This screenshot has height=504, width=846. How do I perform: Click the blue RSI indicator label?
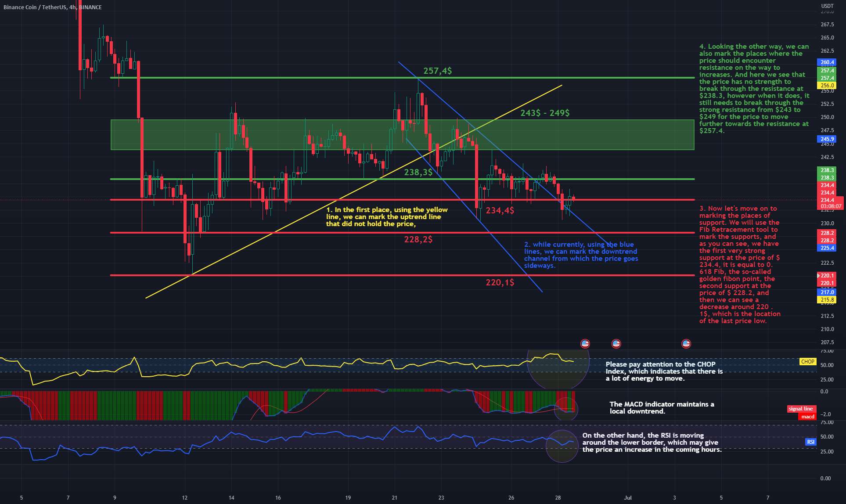[x=810, y=442]
